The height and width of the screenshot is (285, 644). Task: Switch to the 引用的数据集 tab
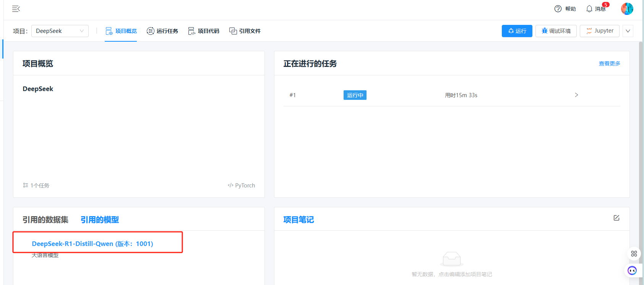[45, 220]
